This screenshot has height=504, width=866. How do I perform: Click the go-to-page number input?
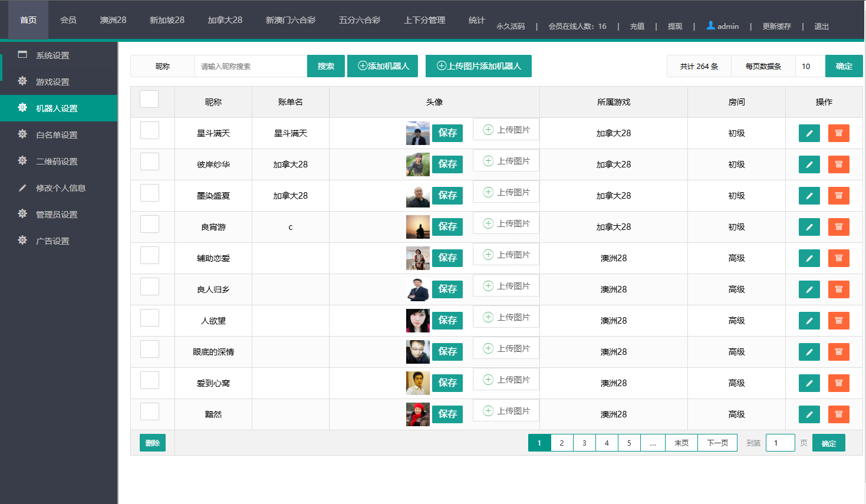[780, 443]
